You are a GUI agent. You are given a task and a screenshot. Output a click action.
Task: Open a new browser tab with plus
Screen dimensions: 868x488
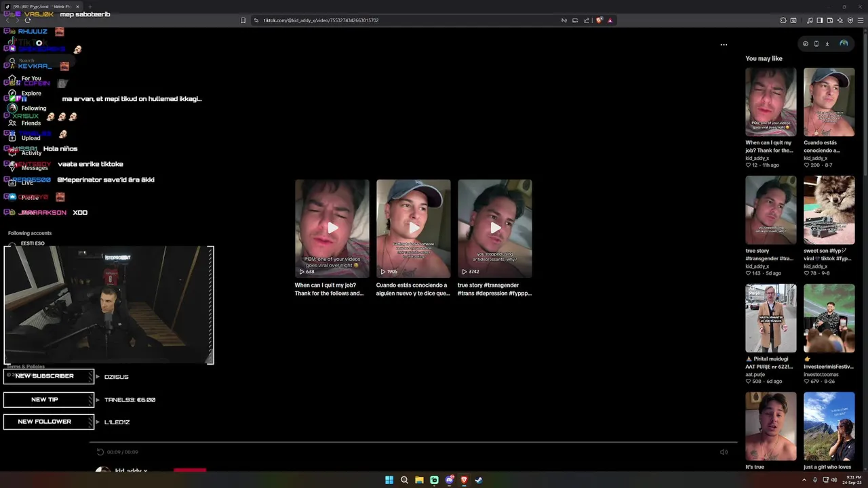pyautogui.click(x=90, y=6)
